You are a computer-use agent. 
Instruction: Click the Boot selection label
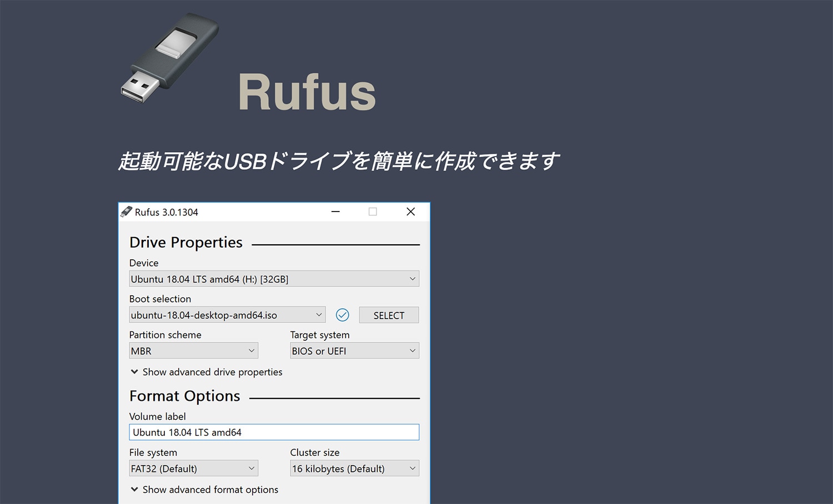pos(160,299)
